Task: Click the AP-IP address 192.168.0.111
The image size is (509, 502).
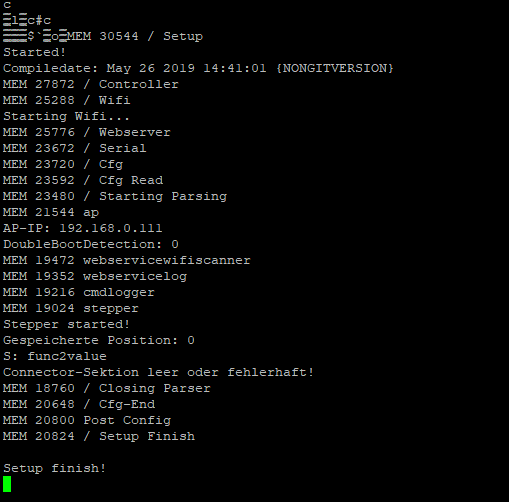Action: coord(110,228)
